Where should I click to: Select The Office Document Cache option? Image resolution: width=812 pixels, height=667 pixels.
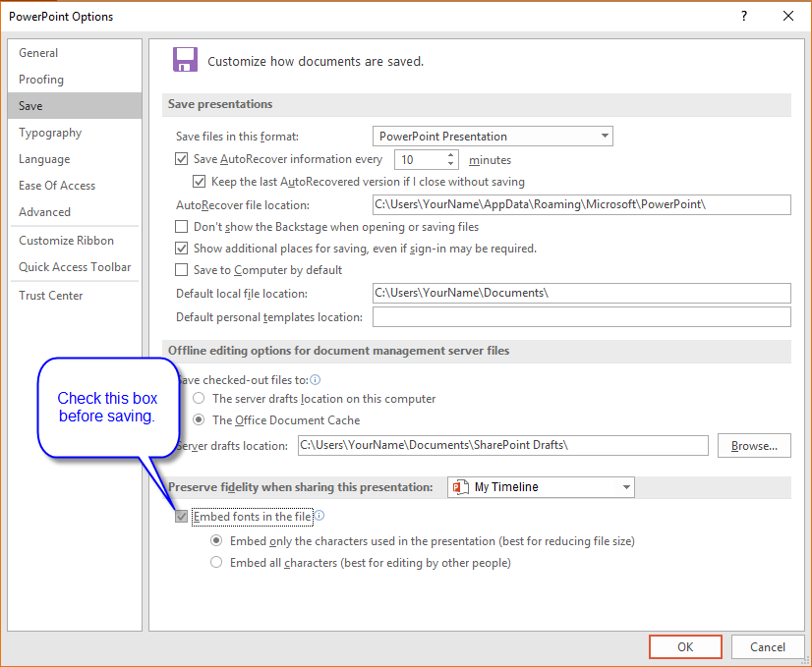(199, 419)
